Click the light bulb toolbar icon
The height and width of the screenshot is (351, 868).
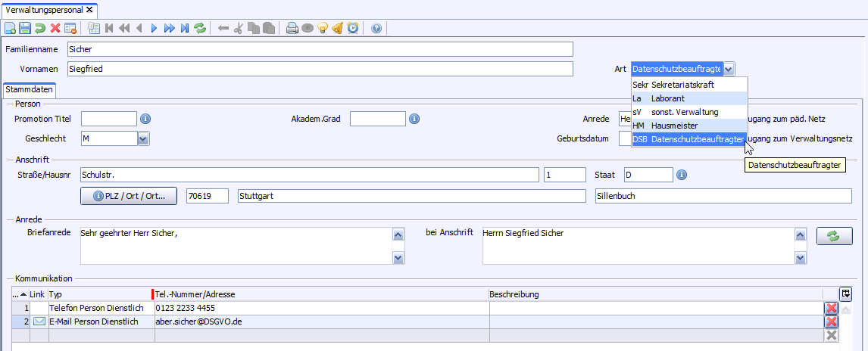[323, 29]
